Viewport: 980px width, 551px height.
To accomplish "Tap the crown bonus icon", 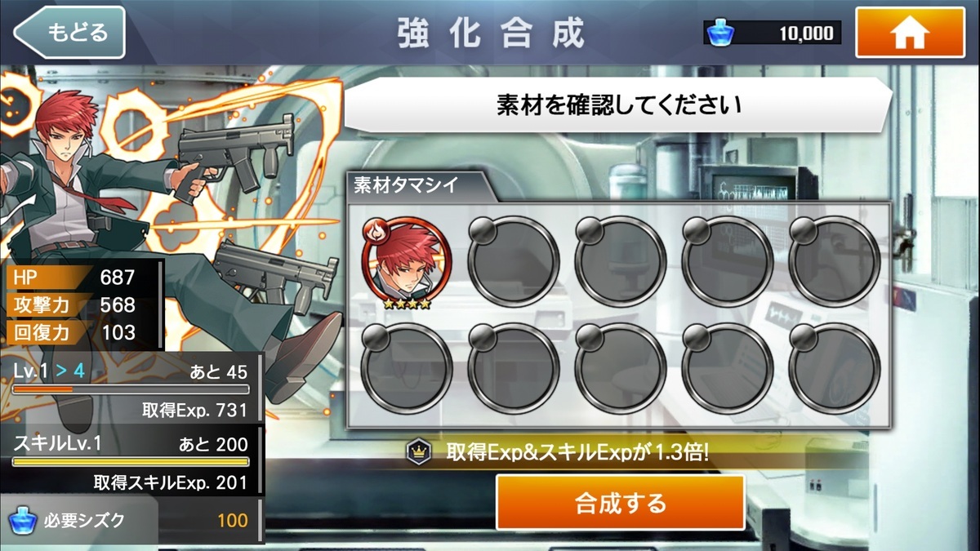I will point(419,452).
